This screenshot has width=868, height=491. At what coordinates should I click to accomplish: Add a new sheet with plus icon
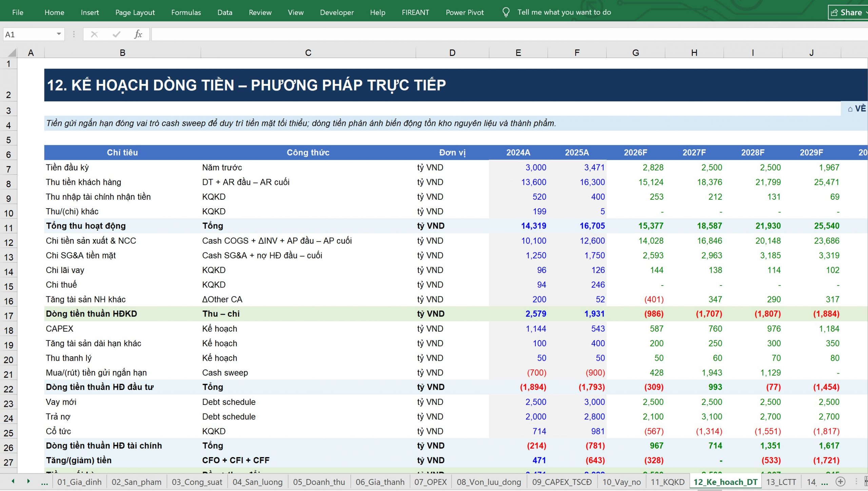(840, 482)
